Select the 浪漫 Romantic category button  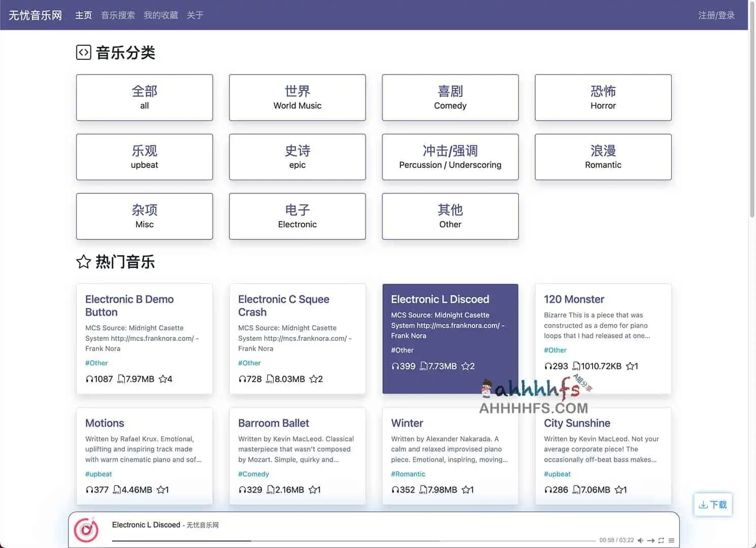point(603,157)
